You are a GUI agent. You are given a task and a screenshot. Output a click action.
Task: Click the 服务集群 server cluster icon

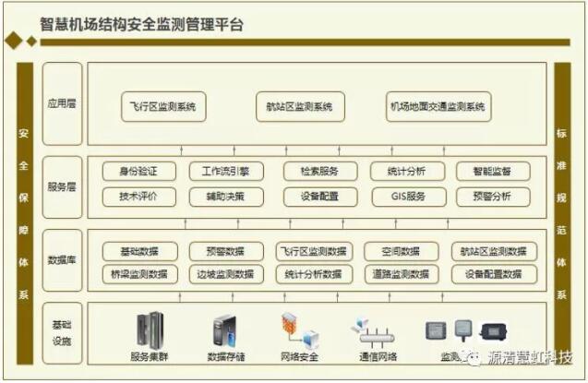click(x=150, y=332)
